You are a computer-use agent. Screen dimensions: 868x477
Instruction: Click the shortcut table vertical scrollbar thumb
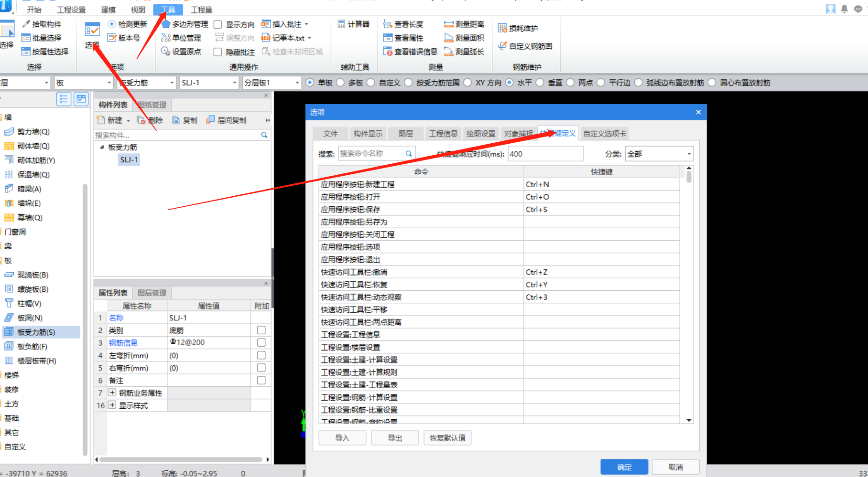point(689,177)
